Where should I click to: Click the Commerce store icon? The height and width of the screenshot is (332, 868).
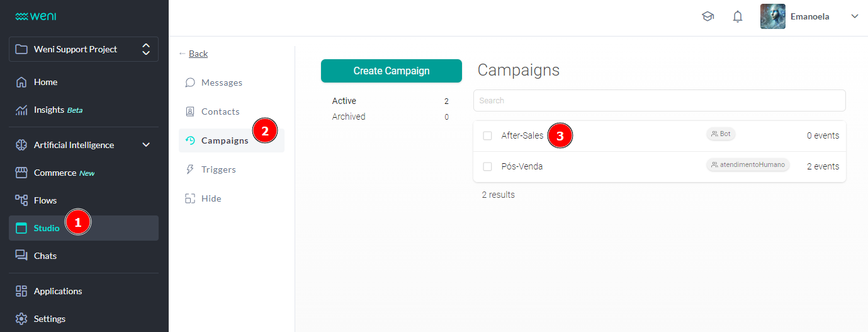tap(21, 173)
